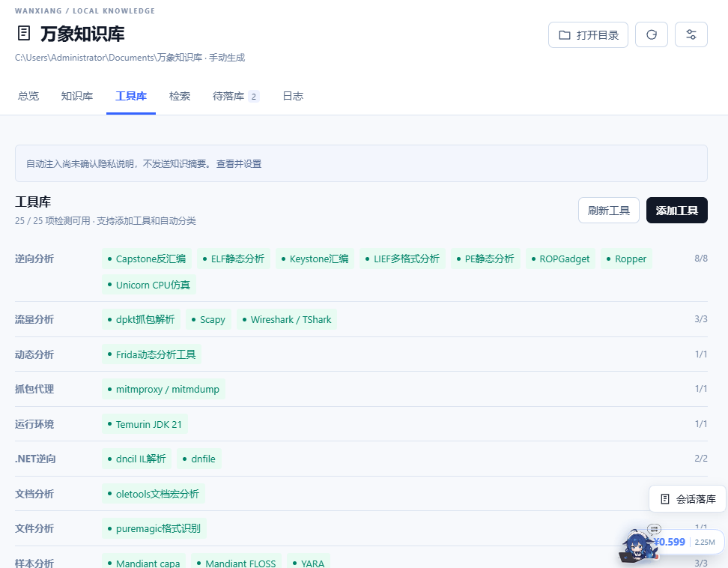
Task: Open the 待落库 tab
Action: (x=235, y=96)
